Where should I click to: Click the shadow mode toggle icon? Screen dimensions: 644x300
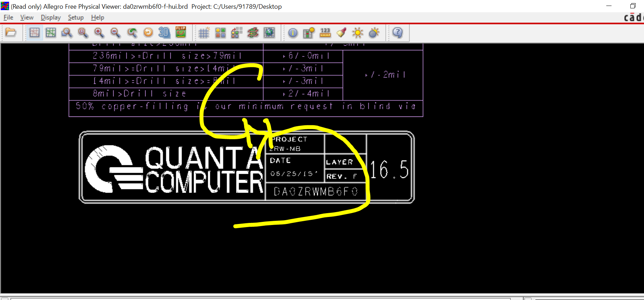(236, 33)
